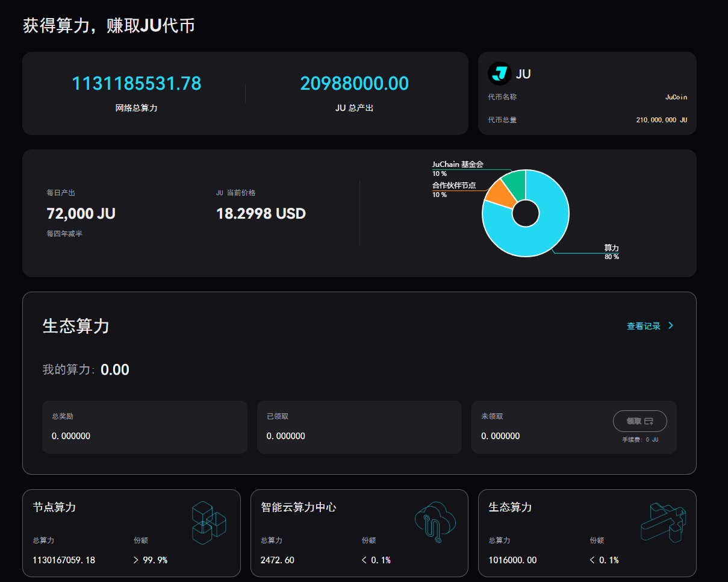Click the JuChain 基金会 chart label
Screen dimensions: 728x582
pyautogui.click(x=458, y=164)
